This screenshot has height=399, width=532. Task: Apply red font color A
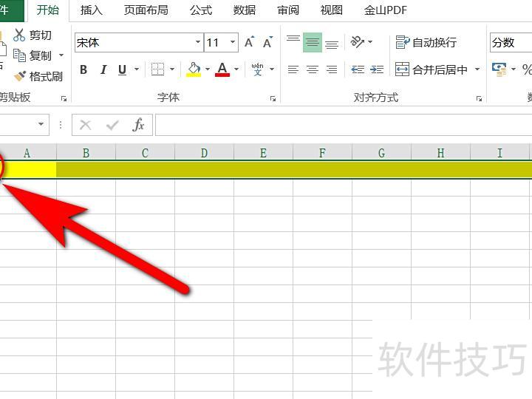click(222, 69)
